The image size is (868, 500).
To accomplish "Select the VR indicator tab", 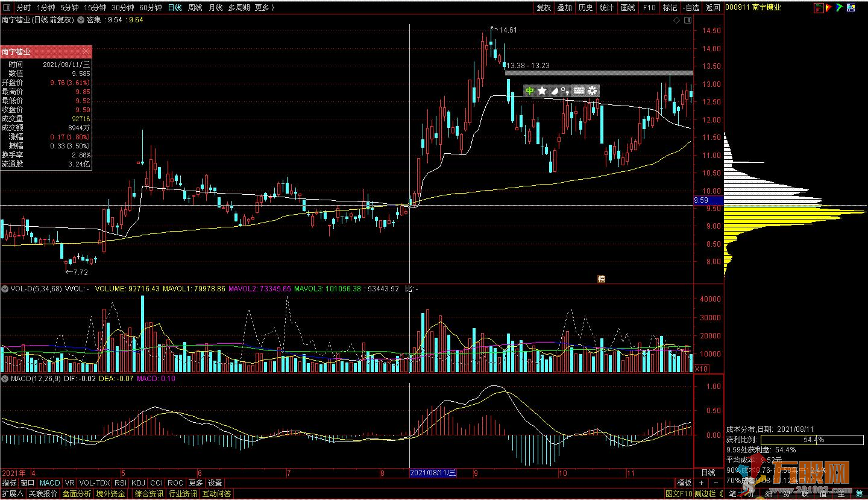I will [x=70, y=483].
